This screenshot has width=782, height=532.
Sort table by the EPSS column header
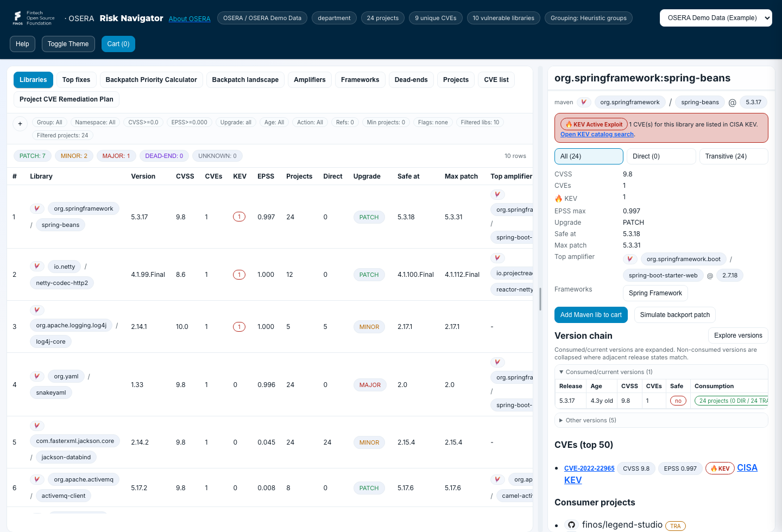(x=266, y=176)
